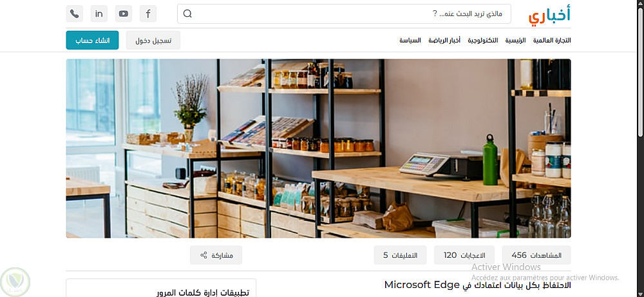Click the انشاء حساب button

92,40
